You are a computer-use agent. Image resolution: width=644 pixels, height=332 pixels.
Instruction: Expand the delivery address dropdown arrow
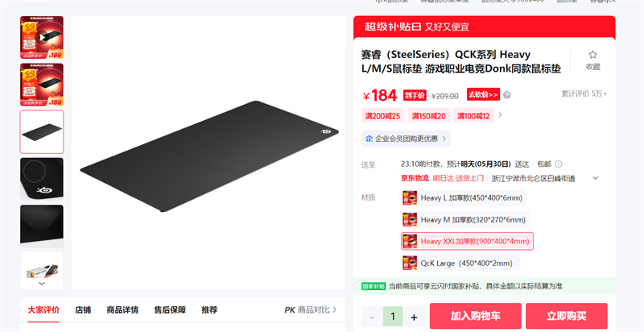[596, 178]
